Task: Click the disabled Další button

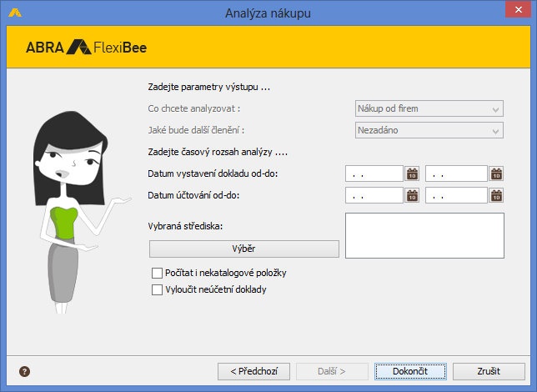Action: coord(332,371)
